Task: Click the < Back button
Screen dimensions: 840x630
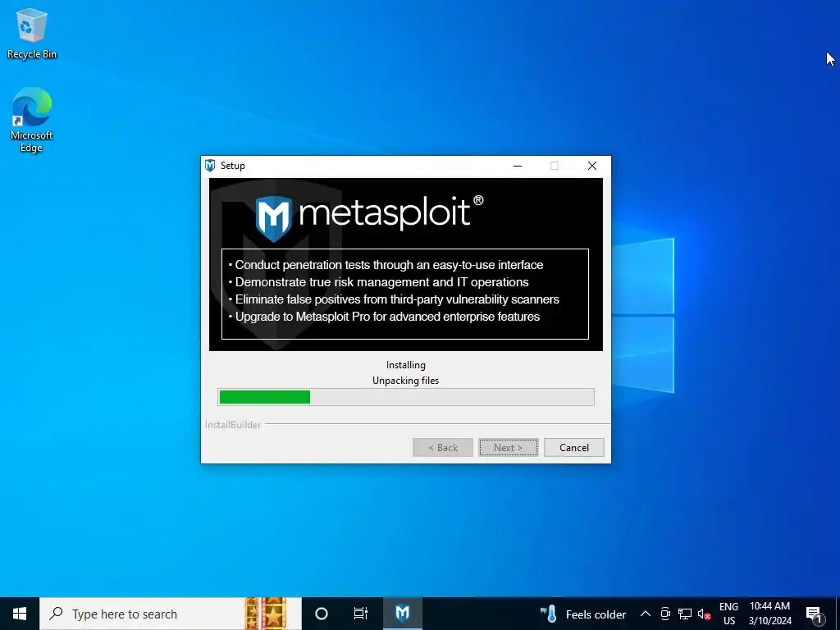Action: 442,447
